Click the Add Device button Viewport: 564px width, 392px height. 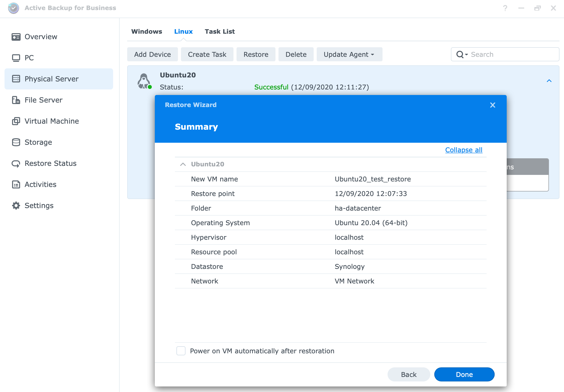click(x=153, y=54)
